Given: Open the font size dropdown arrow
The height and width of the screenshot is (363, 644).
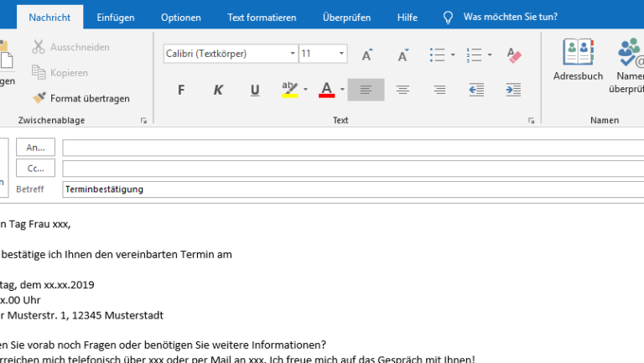Looking at the screenshot, I should click(341, 54).
